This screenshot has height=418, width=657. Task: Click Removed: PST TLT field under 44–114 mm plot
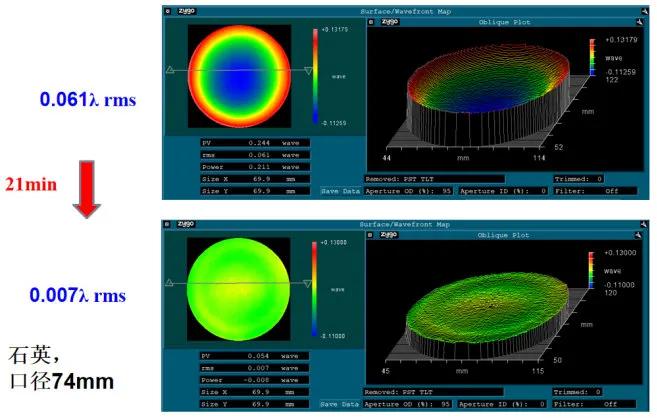tap(434, 179)
